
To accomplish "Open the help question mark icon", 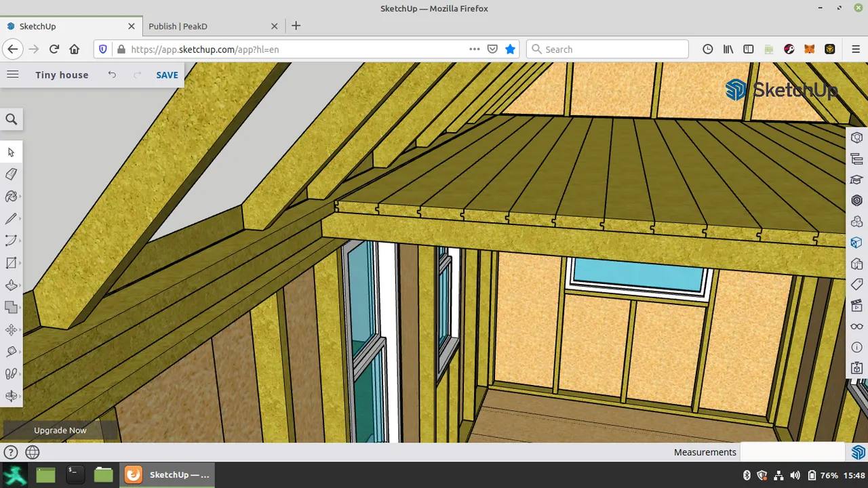I will coord(10,452).
